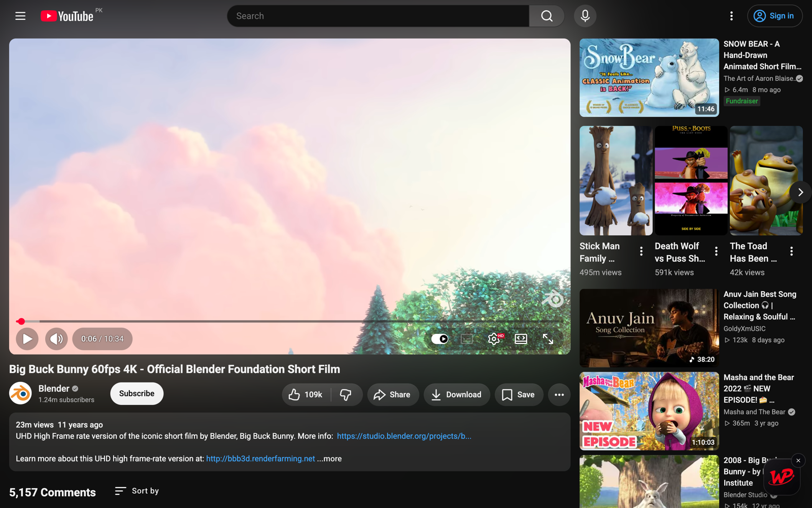The width and height of the screenshot is (812, 508).
Task: Open options for Stick Man Family short
Action: (641, 251)
